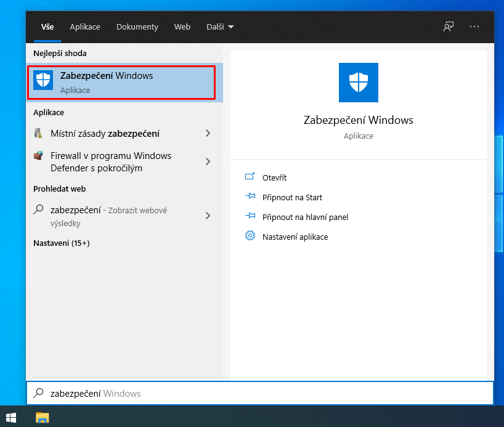
Task: Select Firewall v programu Windows Defender result
Action: (x=124, y=161)
